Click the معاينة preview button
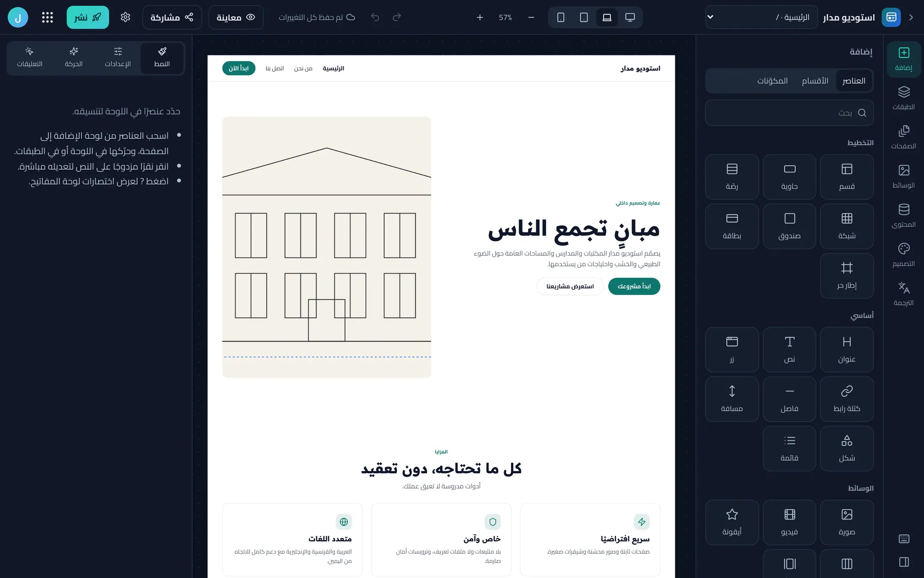Image resolution: width=924 pixels, height=578 pixels. 236,17
